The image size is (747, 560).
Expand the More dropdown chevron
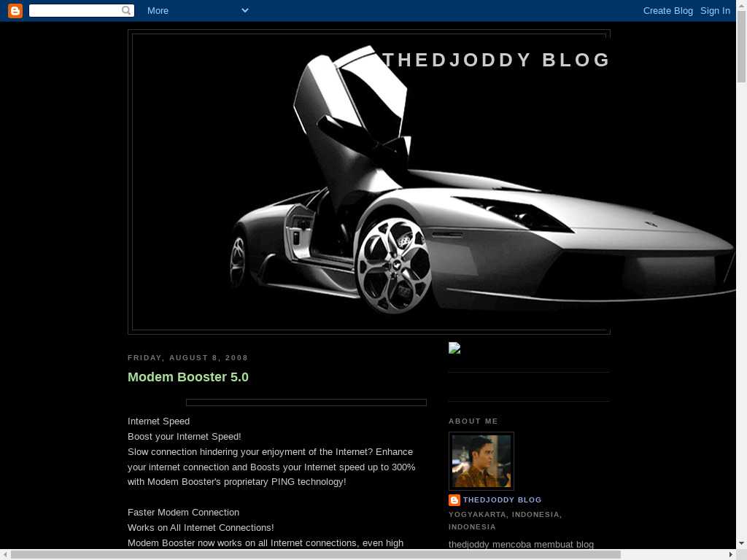coord(245,10)
